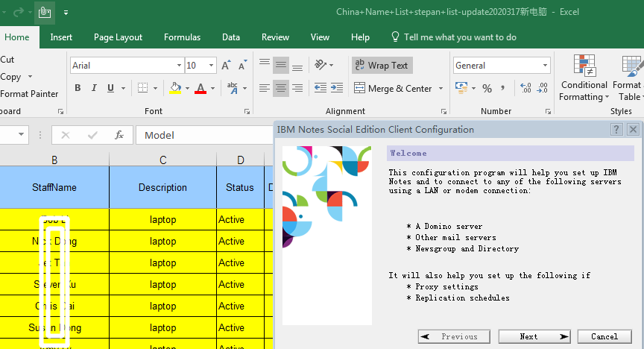
Task: Increase indent in Alignment group
Action: click(337, 88)
